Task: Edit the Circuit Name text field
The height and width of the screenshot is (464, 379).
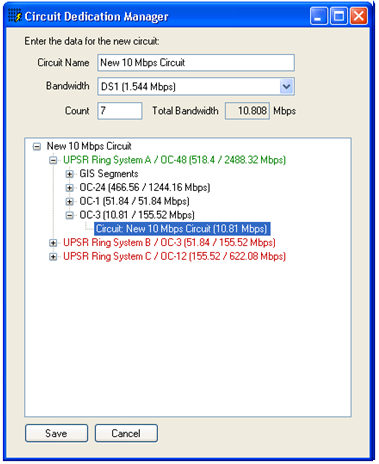Action: point(196,63)
